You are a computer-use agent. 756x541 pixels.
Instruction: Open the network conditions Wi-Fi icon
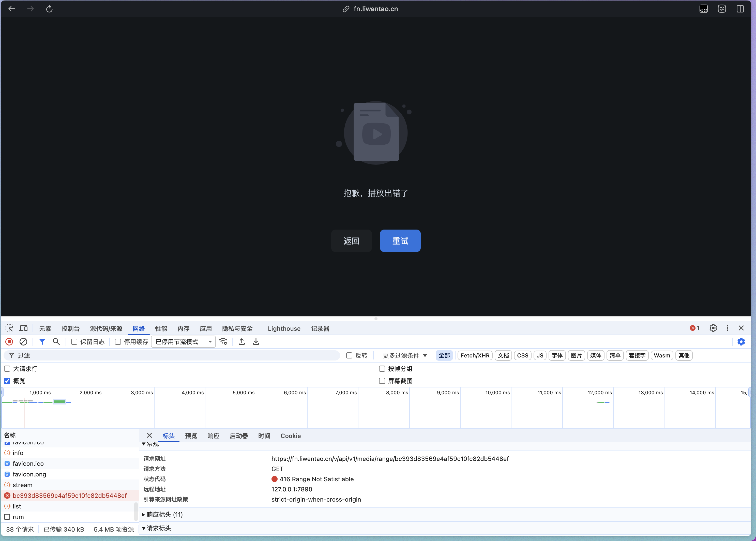[223, 341]
